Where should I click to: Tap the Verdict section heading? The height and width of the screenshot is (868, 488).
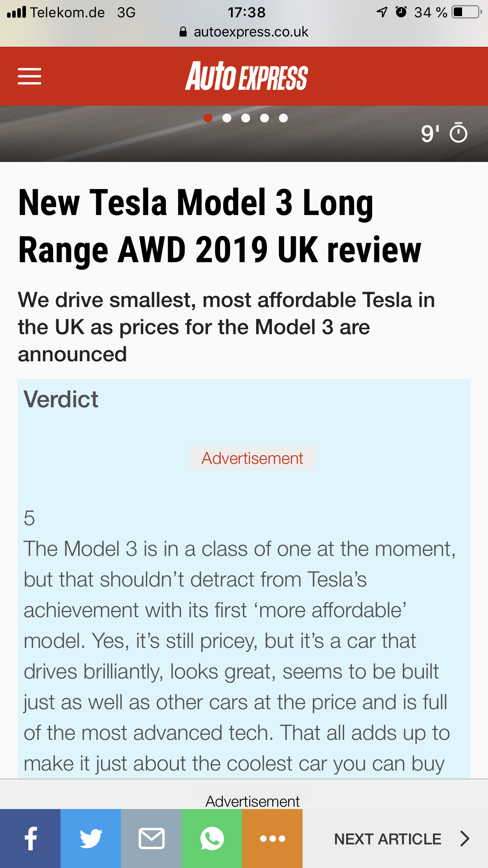(x=61, y=399)
